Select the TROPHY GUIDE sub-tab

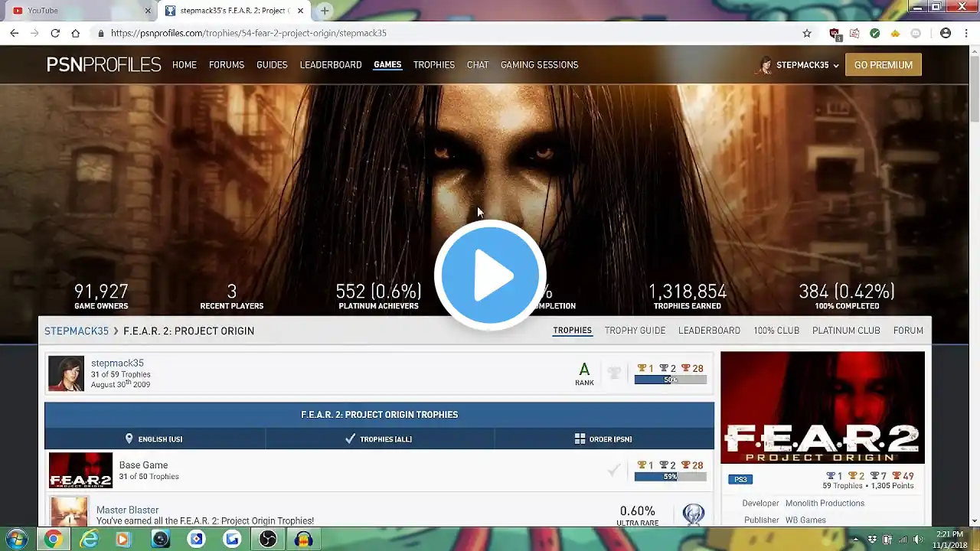pos(635,331)
